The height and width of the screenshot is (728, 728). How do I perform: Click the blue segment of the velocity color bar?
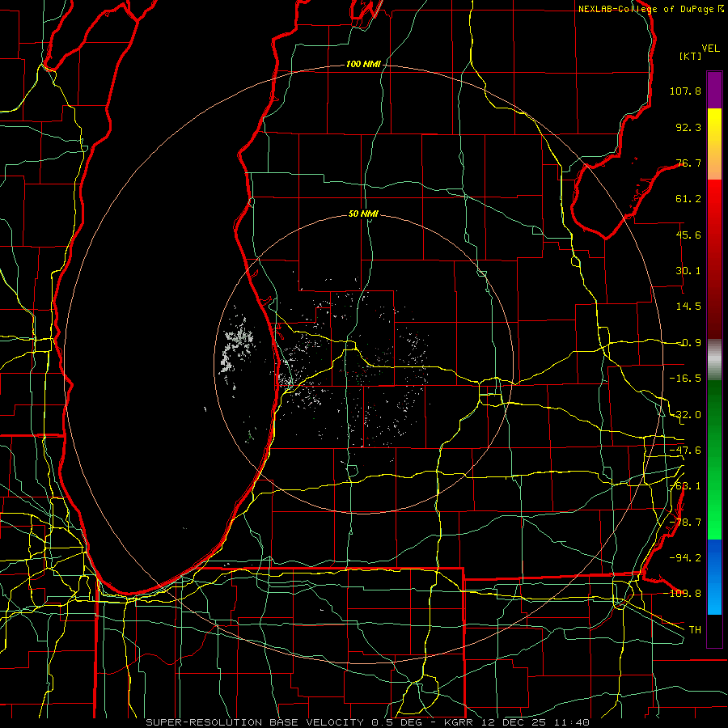click(714, 577)
